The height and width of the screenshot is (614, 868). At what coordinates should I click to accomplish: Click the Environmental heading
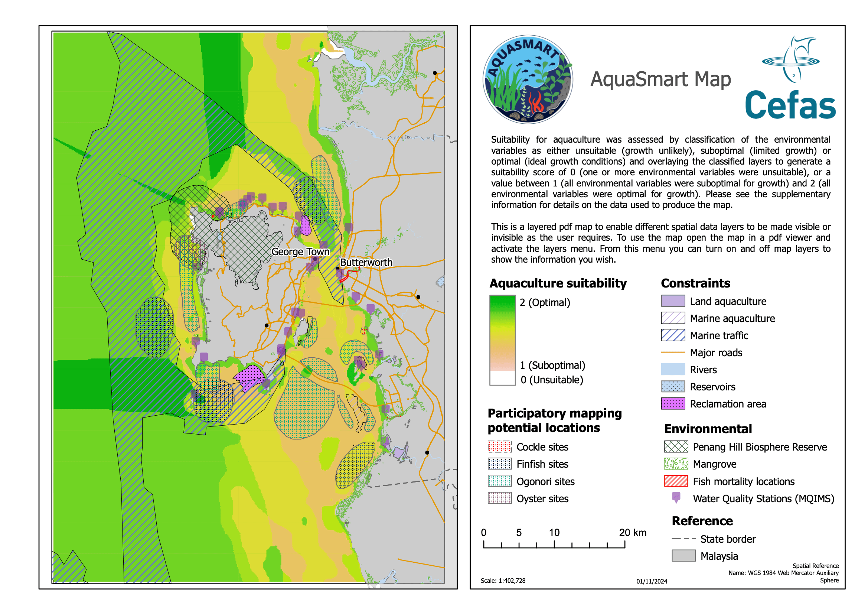tap(708, 429)
